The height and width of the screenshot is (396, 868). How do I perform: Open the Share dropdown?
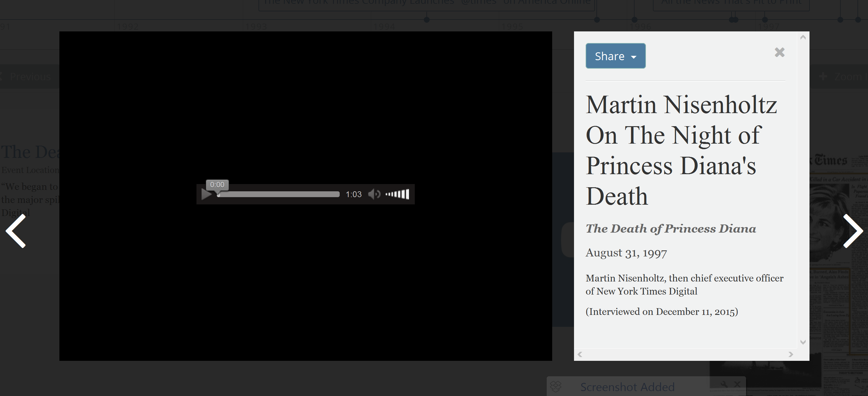[x=615, y=56]
